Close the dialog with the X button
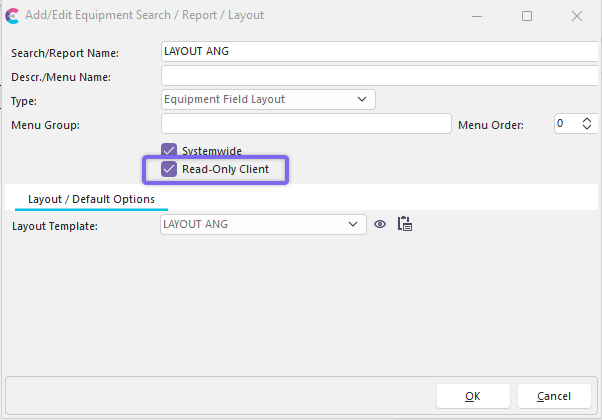602x420 pixels. pos(578,16)
